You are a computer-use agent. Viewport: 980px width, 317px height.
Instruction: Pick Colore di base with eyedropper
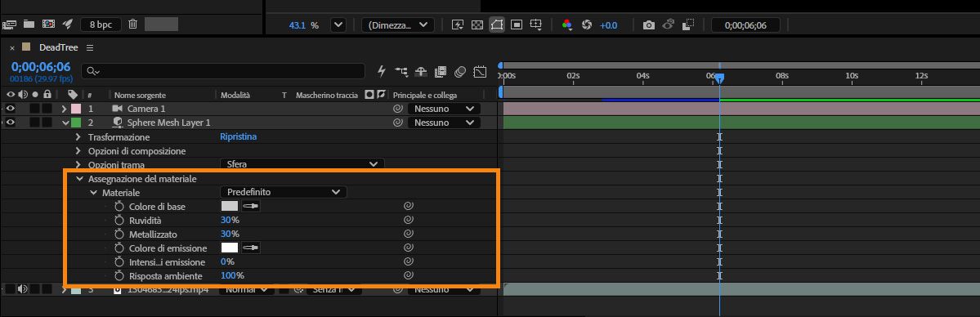tap(251, 206)
